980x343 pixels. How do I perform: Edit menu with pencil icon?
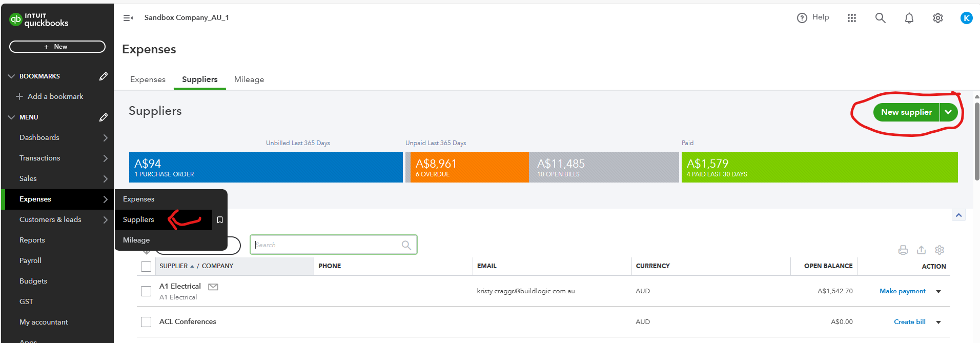(103, 117)
